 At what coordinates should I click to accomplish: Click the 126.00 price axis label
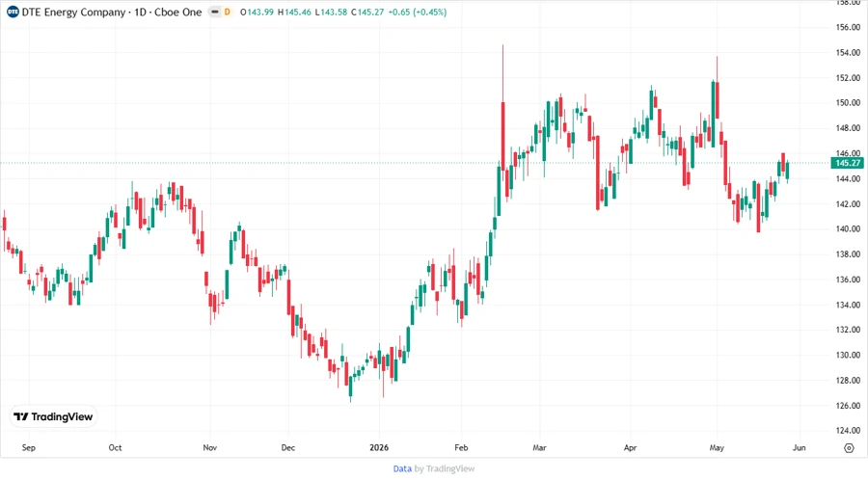pos(848,406)
